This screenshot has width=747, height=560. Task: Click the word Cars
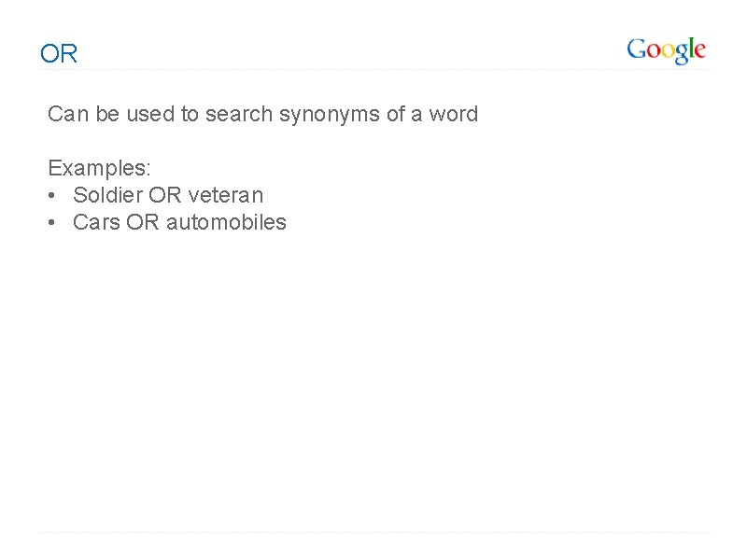coord(96,222)
